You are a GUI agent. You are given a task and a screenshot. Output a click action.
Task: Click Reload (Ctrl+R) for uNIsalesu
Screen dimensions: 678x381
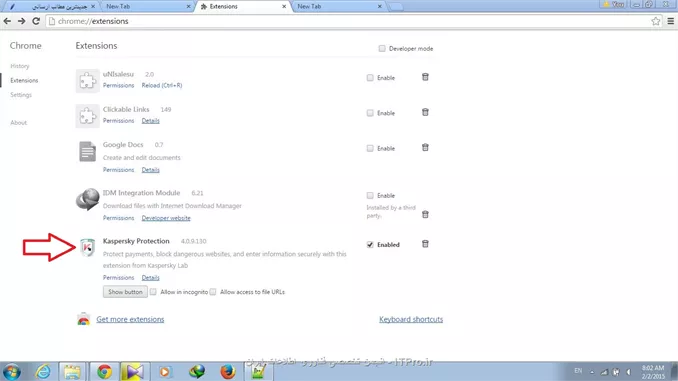pos(162,85)
